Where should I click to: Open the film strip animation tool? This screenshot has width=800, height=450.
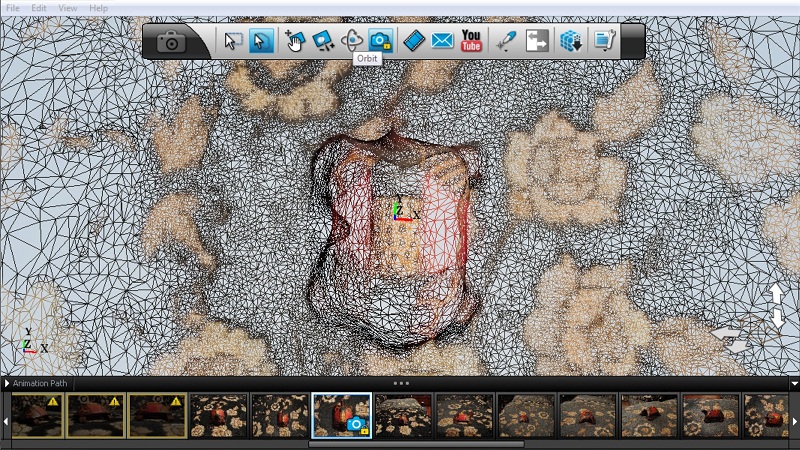pyautogui.click(x=414, y=41)
